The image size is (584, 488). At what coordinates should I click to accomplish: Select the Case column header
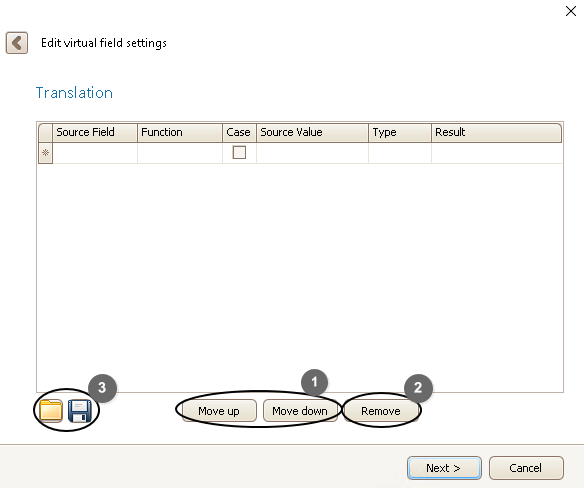pyautogui.click(x=239, y=133)
